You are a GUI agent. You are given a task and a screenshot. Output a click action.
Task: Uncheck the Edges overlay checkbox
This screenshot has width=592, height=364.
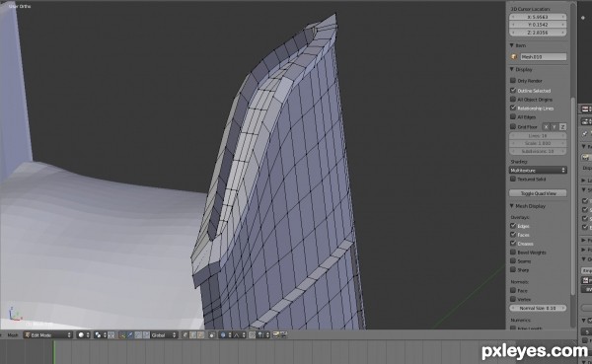click(x=513, y=226)
